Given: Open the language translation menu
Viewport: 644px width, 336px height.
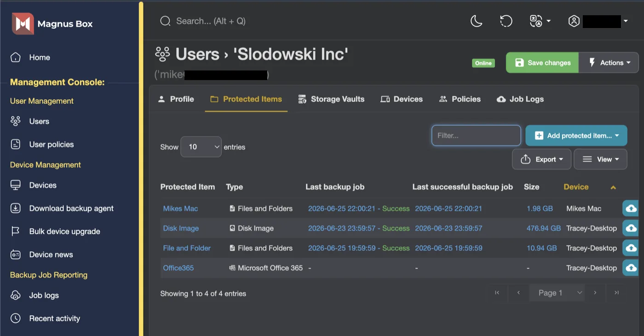Looking at the screenshot, I should [x=540, y=21].
